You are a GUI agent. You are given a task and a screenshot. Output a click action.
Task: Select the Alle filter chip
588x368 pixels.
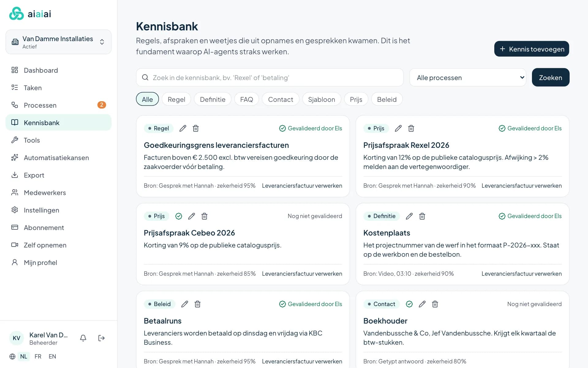(147, 99)
